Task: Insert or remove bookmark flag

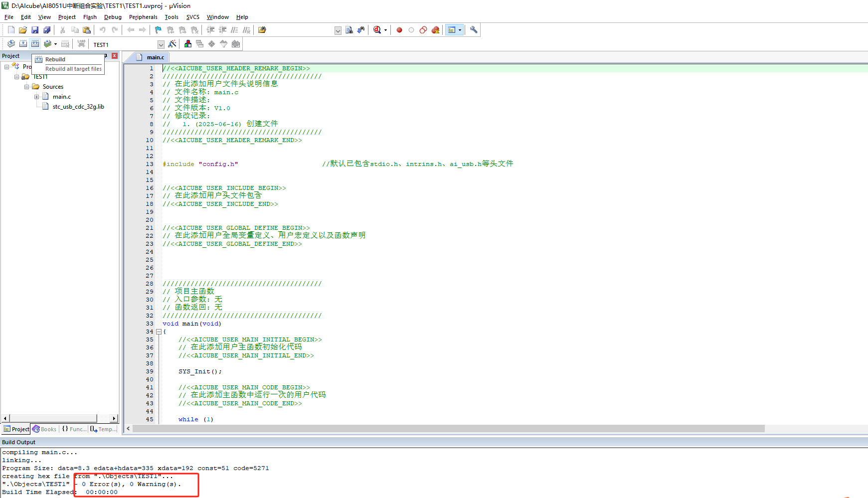Action: coord(159,30)
